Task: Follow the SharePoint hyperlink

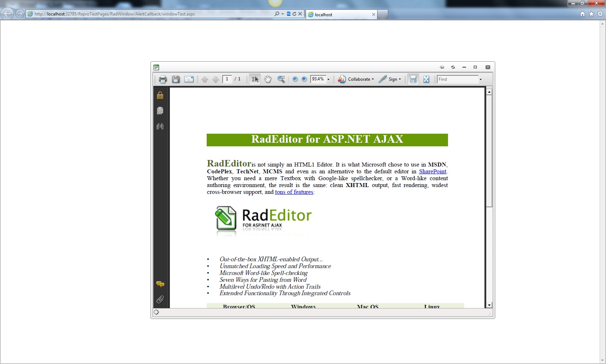Action: [x=432, y=172]
